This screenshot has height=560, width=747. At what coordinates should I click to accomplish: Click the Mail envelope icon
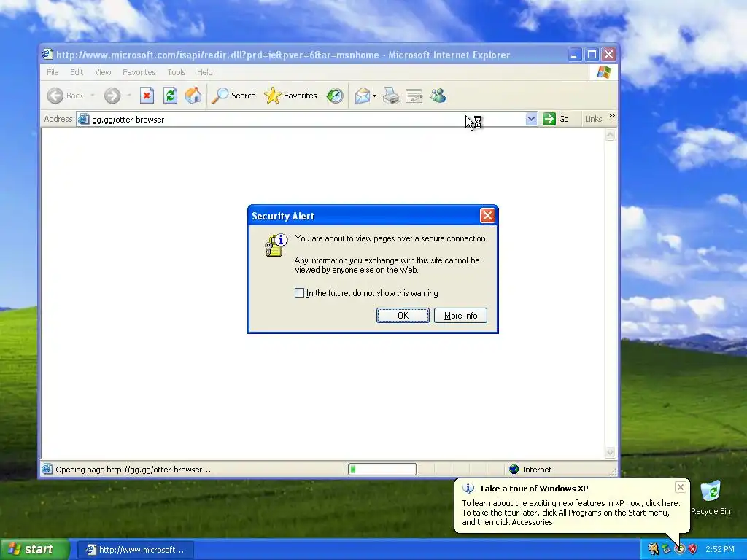[x=363, y=96]
